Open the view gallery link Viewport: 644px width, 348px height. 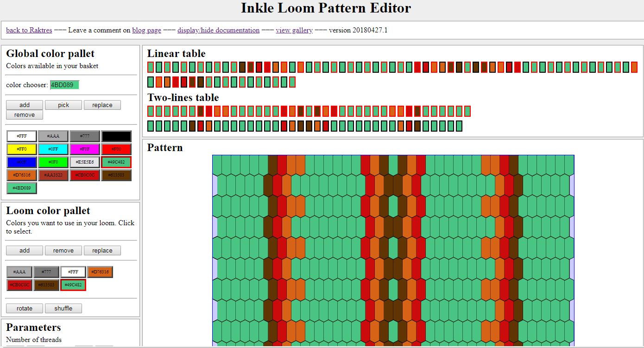pos(294,30)
